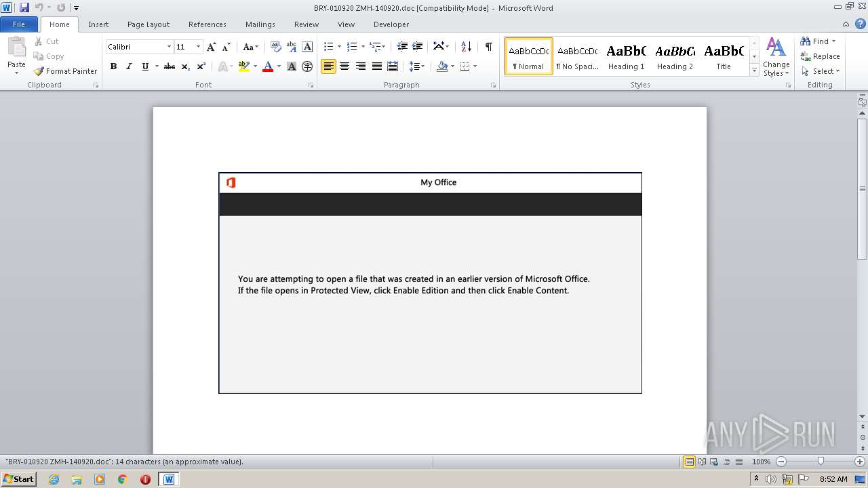The image size is (868, 488).
Task: Click Clear Formatting icon
Action: 276,47
